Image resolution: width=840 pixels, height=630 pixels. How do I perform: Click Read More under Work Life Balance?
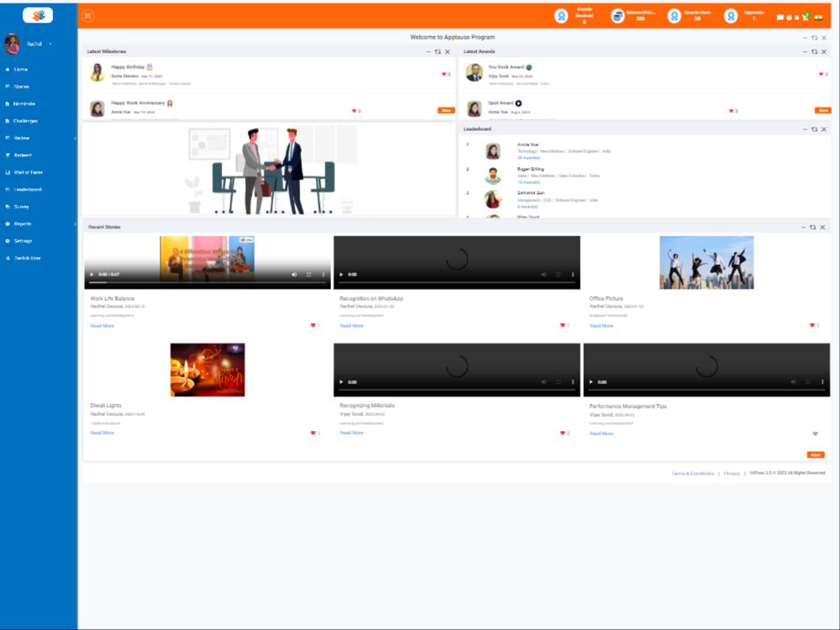point(102,326)
